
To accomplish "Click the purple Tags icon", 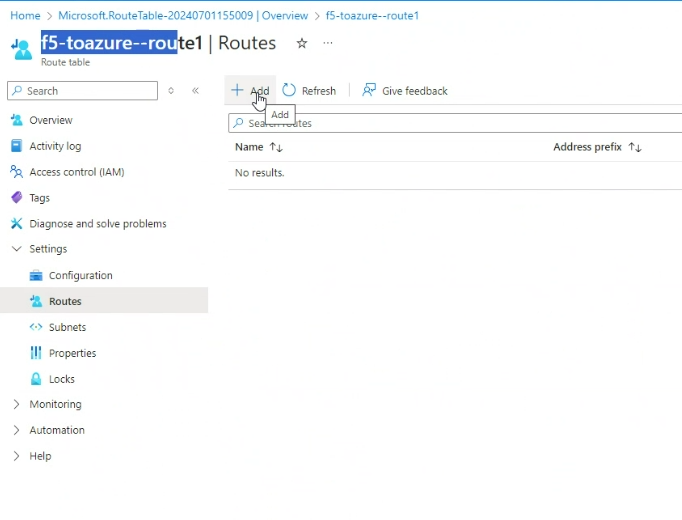I will (17, 197).
